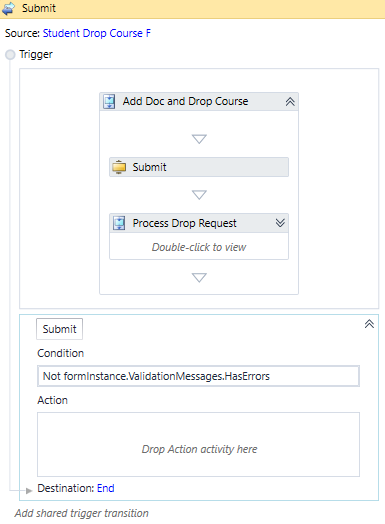Click the Submit title in the header bar
Screen dimensions: 385x524
click(39, 8)
